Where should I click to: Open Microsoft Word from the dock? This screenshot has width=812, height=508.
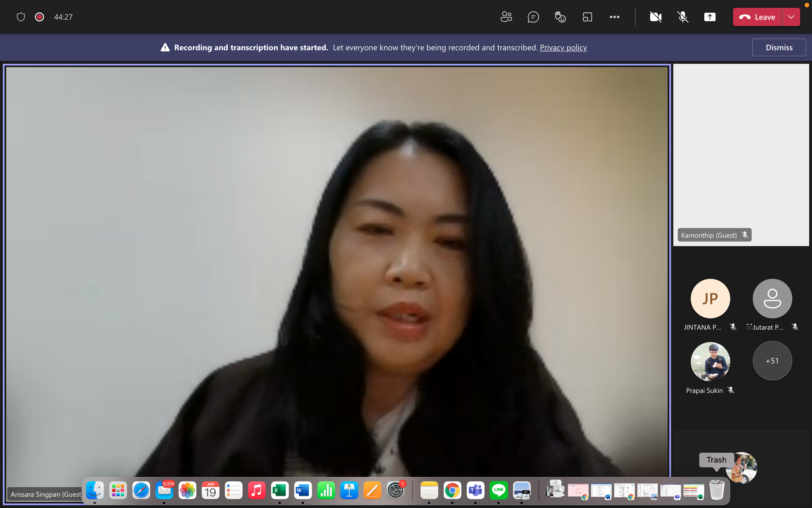click(303, 491)
